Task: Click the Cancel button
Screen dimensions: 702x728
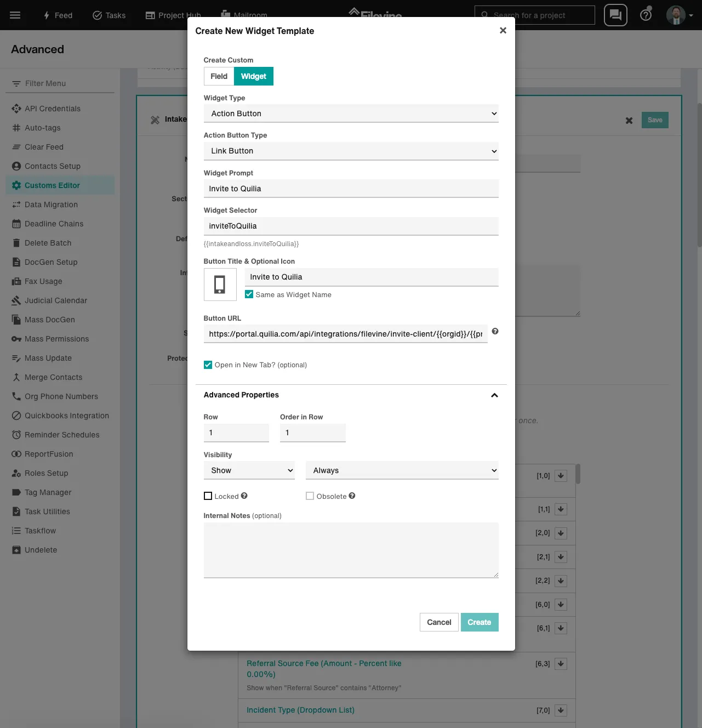Action: pos(439,622)
